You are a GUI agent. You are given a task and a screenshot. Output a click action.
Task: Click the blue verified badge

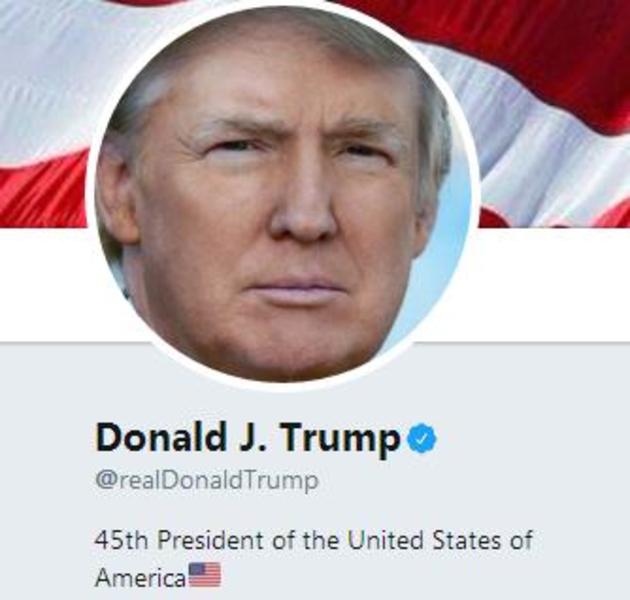click(422, 438)
